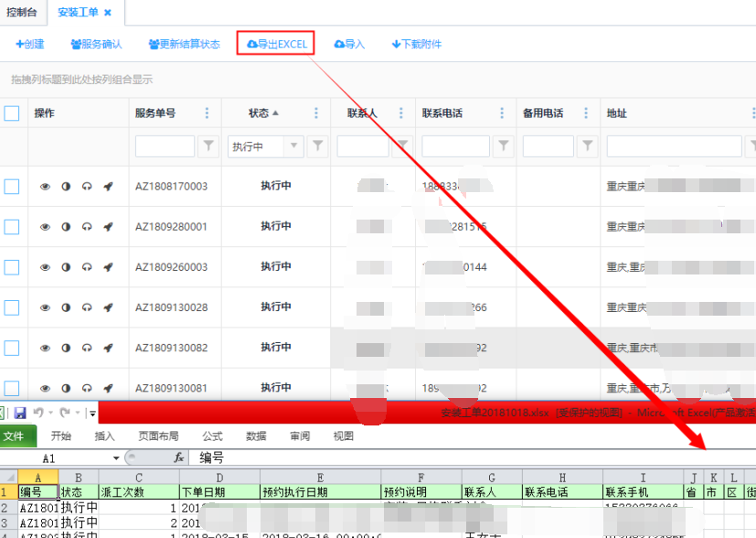
Task: Click the 创建 button
Action: [x=30, y=44]
